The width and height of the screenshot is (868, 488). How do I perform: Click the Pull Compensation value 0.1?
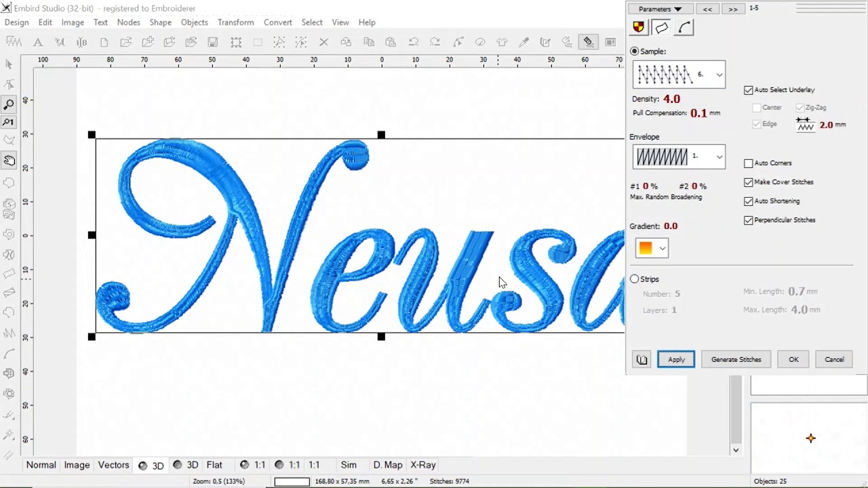point(698,113)
